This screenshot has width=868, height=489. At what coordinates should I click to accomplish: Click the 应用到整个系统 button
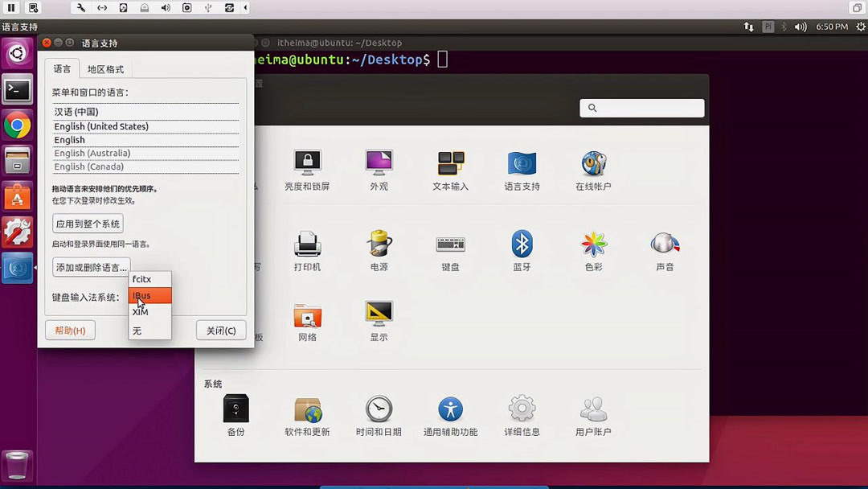tap(87, 224)
